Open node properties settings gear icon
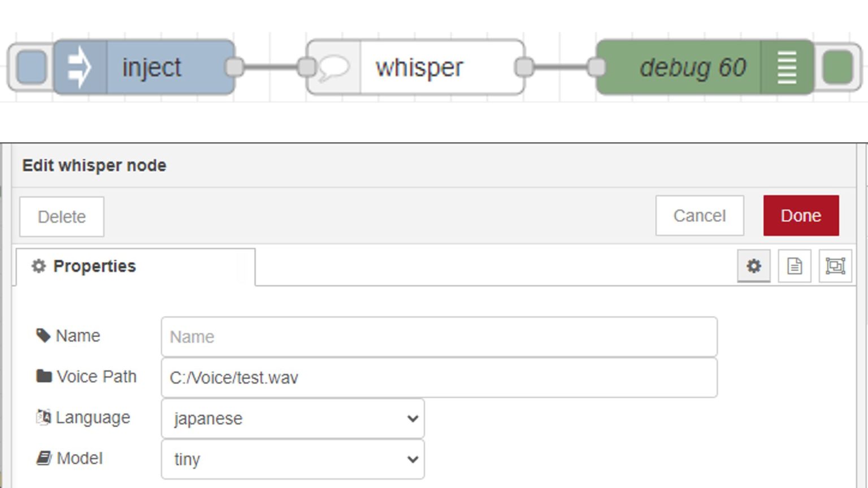The width and height of the screenshot is (868, 488). pyautogui.click(x=753, y=266)
